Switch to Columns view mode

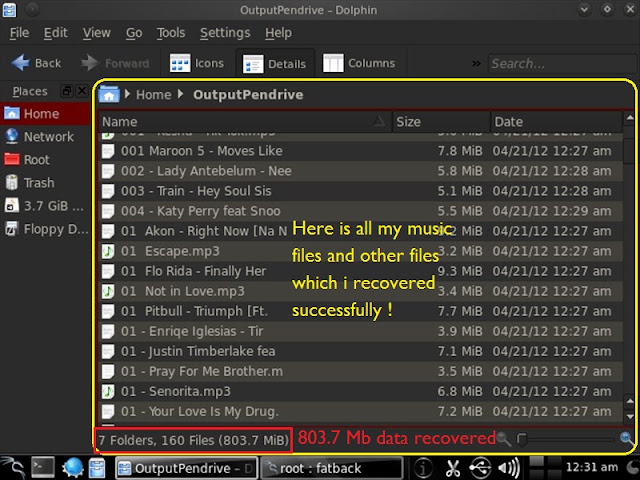pyautogui.click(x=359, y=63)
